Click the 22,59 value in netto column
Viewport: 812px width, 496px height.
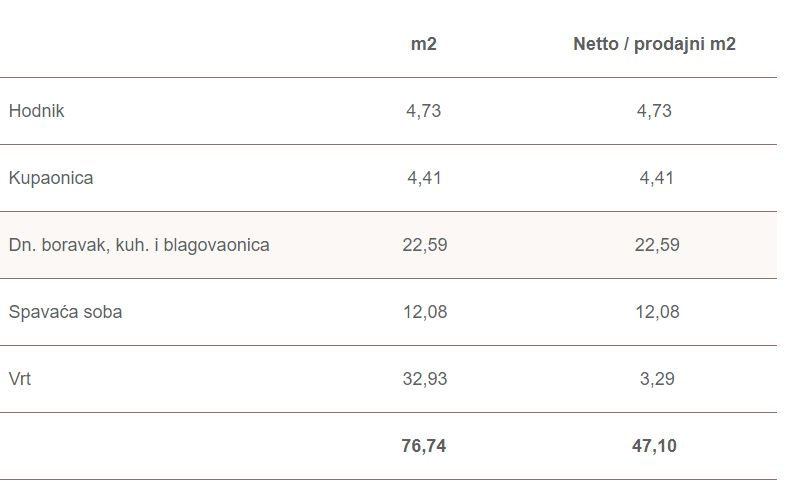pyautogui.click(x=657, y=245)
